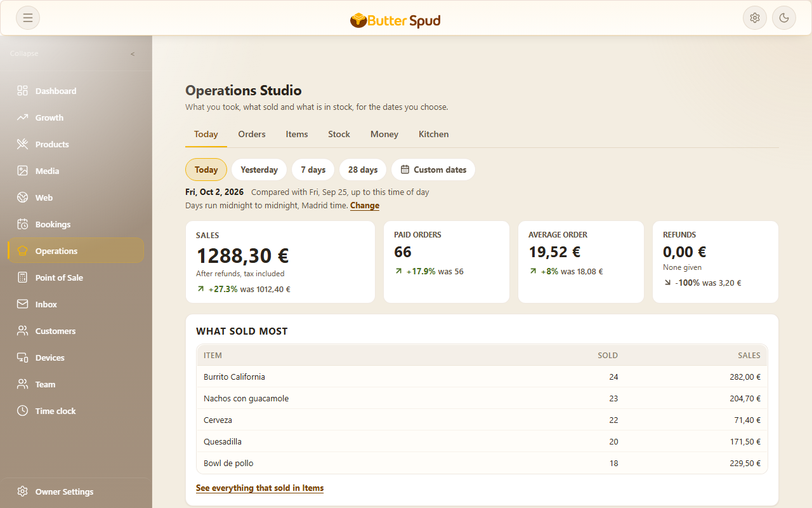Open Point of Sale label

(59, 277)
